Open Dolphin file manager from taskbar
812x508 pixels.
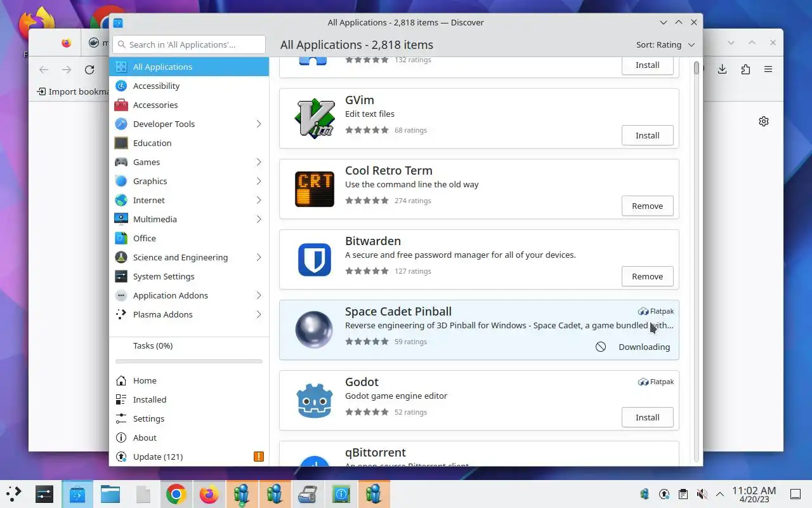(110, 493)
